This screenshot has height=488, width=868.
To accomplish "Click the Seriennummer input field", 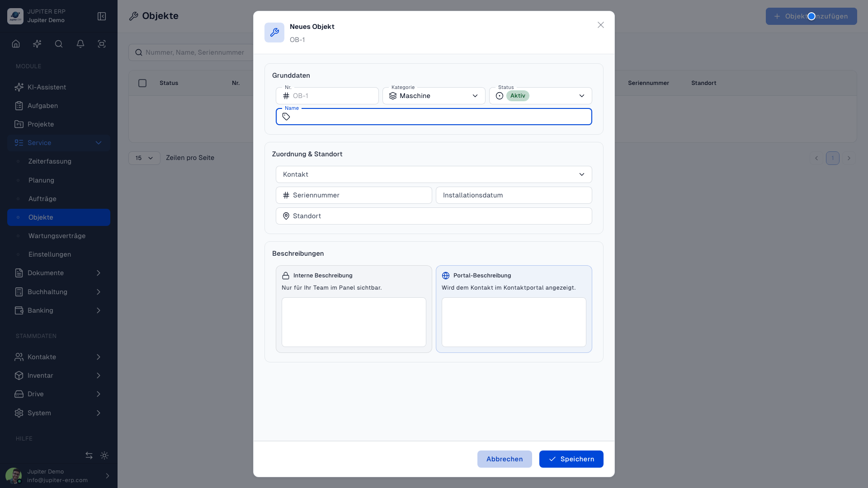I will [x=354, y=195].
